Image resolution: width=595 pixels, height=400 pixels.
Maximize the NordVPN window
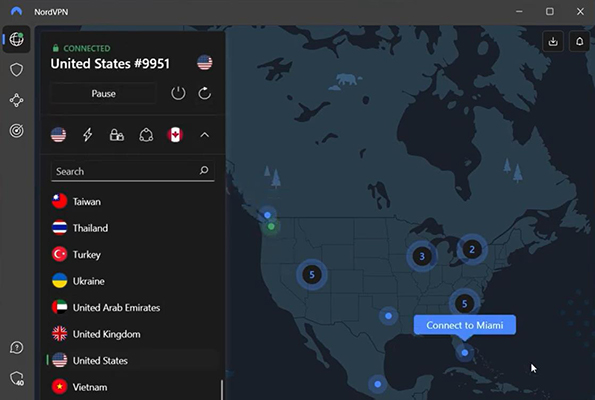click(x=549, y=11)
